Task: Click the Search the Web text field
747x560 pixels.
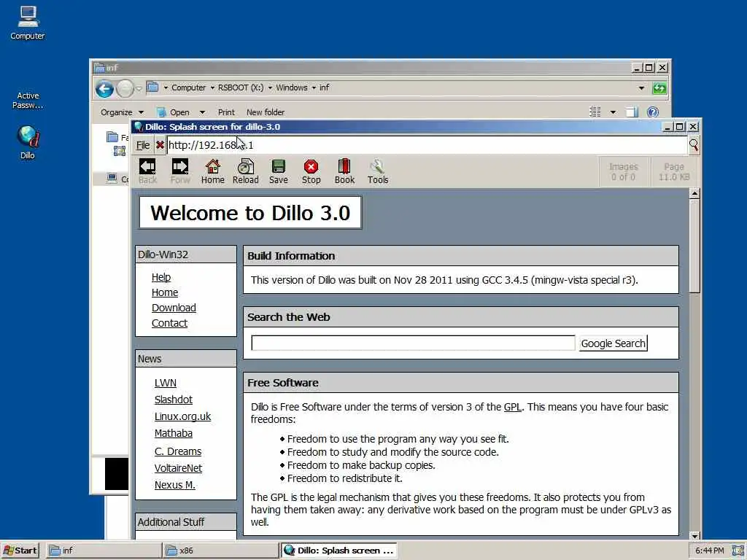Action: [x=413, y=343]
